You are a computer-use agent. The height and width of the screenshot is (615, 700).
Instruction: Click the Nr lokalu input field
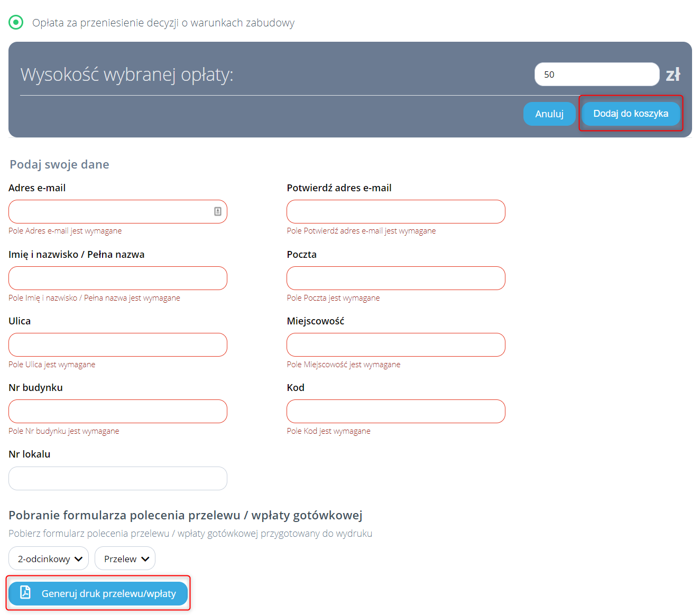coord(117,479)
